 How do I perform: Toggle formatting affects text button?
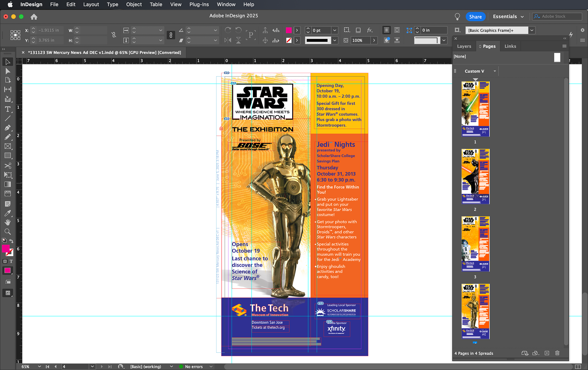pyautogui.click(x=11, y=261)
